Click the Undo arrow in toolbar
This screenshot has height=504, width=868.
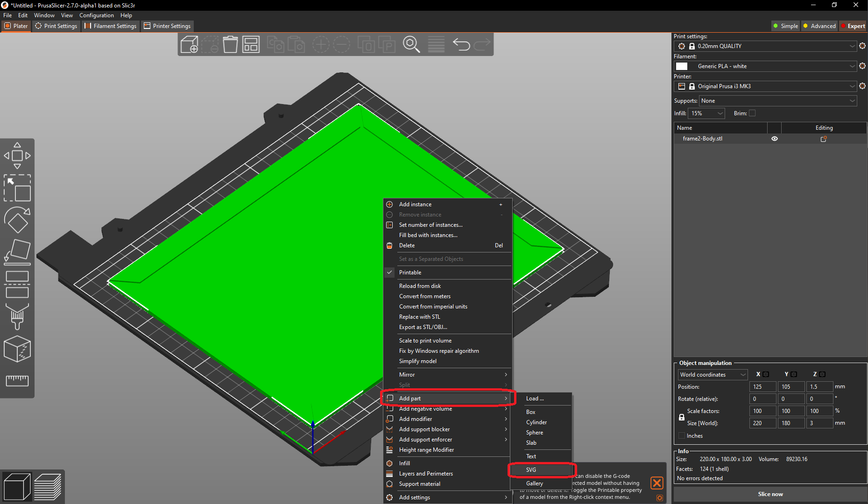pos(461,44)
